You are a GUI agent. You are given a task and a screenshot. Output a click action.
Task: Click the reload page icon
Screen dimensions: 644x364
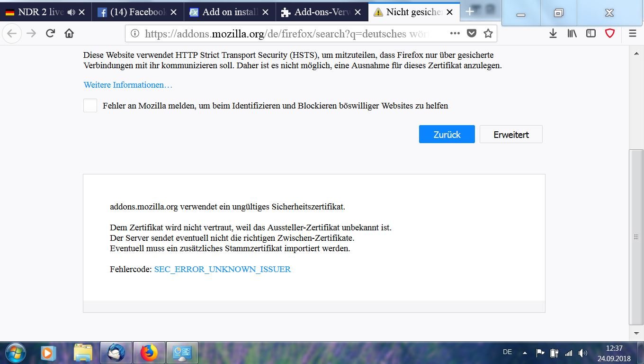(50, 33)
